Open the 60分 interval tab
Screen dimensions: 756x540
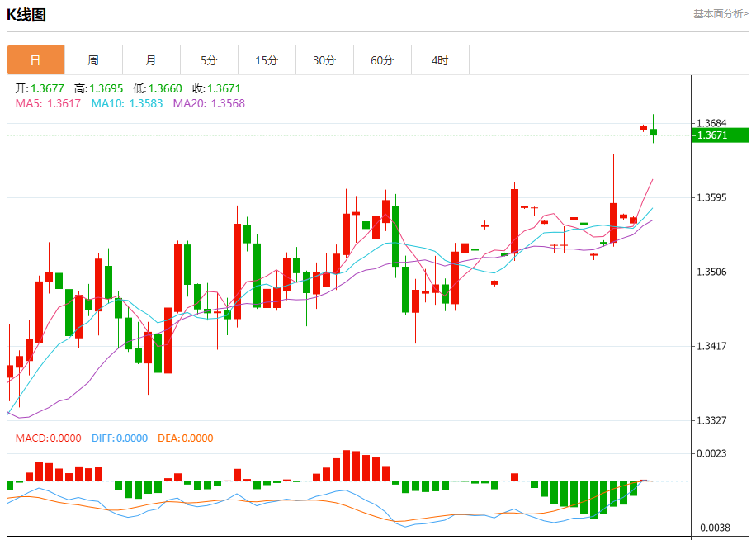coord(382,60)
